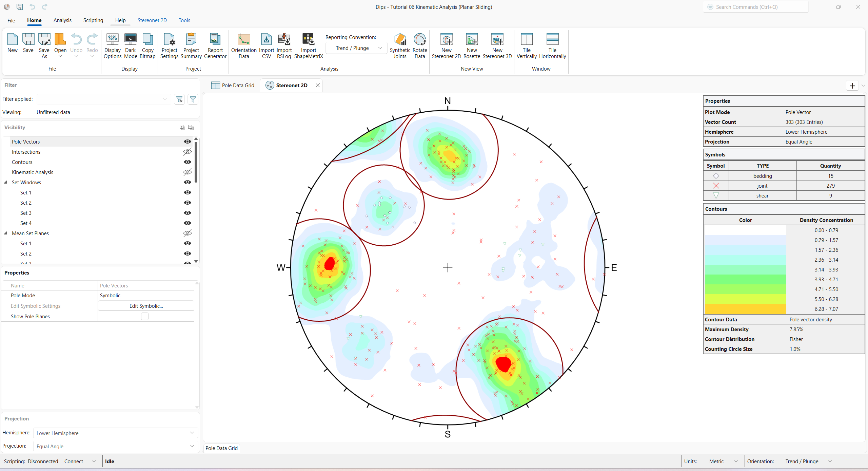This screenshot has width=868, height=471.
Task: Open the Rotate Data tool
Action: 419,45
